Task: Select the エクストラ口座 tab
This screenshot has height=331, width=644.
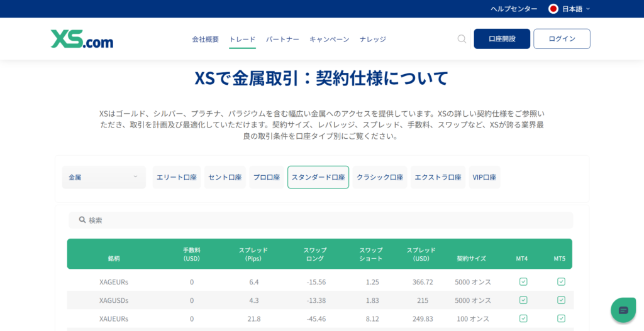Action: 438,177
